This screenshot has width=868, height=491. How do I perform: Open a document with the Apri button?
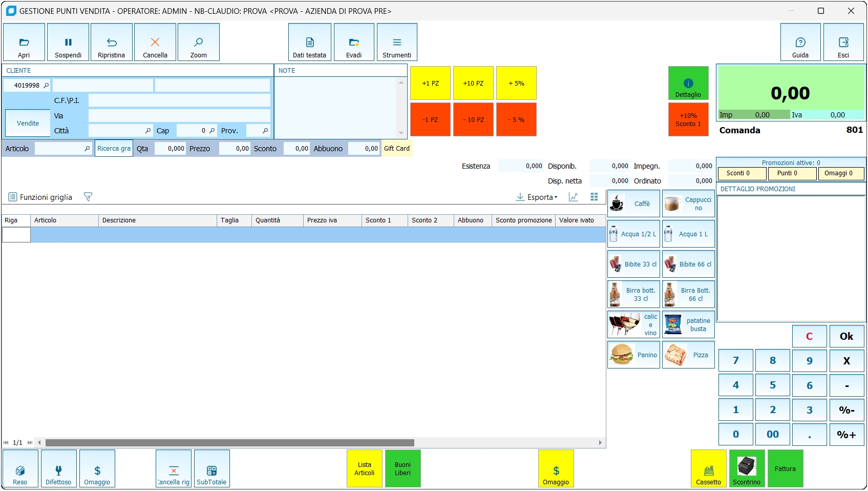(24, 42)
